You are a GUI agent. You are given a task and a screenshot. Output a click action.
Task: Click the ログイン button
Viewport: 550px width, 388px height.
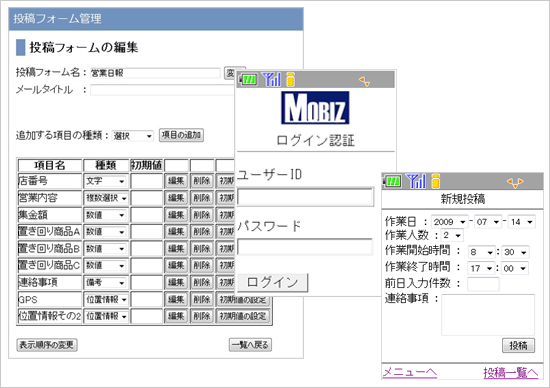click(x=273, y=282)
